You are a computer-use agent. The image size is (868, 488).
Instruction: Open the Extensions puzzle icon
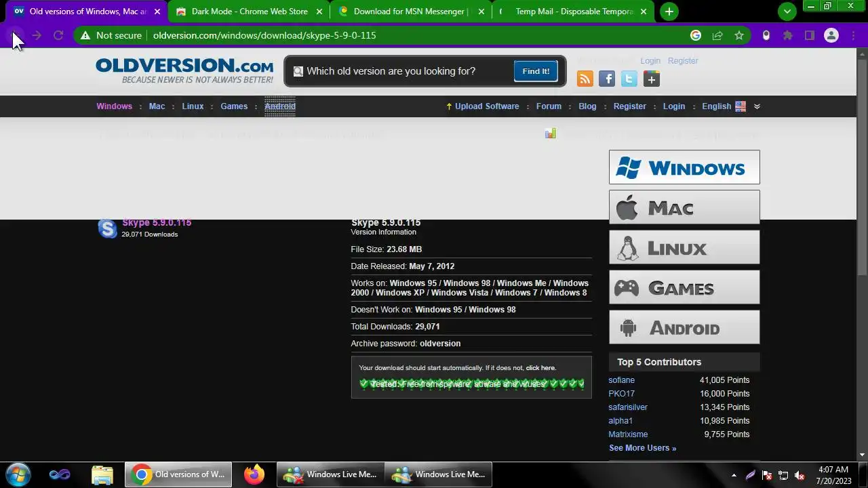(787, 35)
